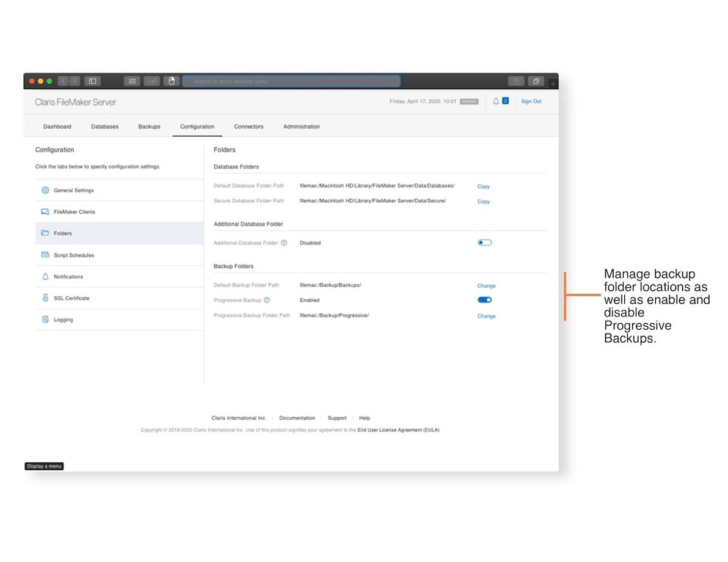
Task: Open Script Schedules settings
Action: pos(119,255)
